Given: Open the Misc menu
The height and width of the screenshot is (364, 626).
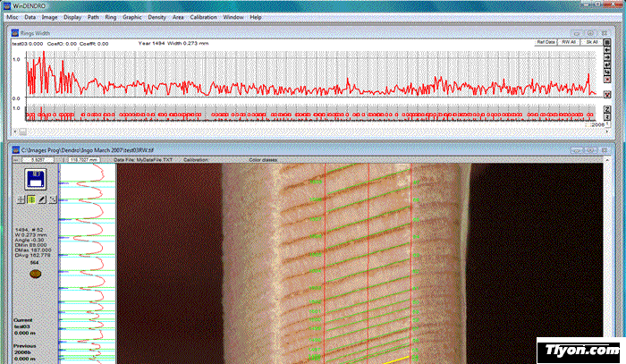Looking at the screenshot, I should pyautogui.click(x=12, y=17).
